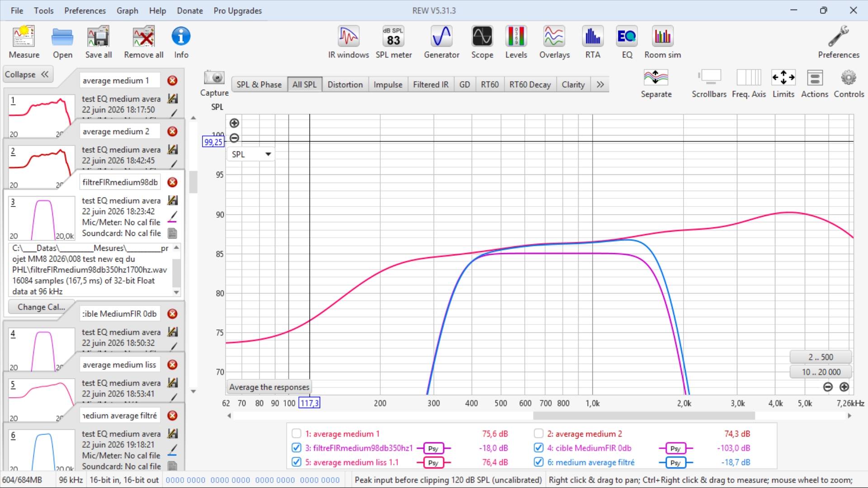This screenshot has height=488, width=868.
Task: Select the filtreFIRmedium98db measurement thumbnail
Action: point(42,218)
